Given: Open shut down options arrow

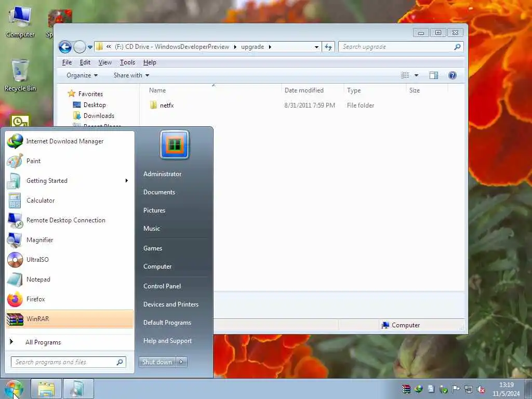Looking at the screenshot, I should pyautogui.click(x=181, y=362).
